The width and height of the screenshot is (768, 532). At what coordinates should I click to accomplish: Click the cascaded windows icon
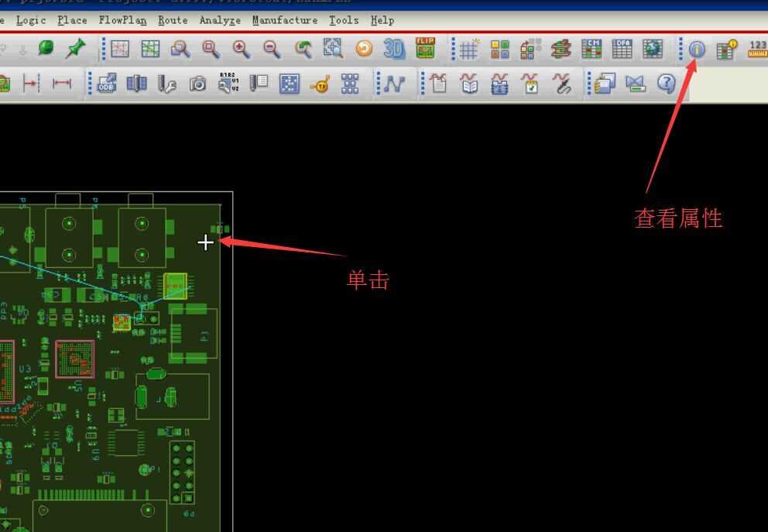click(605, 84)
